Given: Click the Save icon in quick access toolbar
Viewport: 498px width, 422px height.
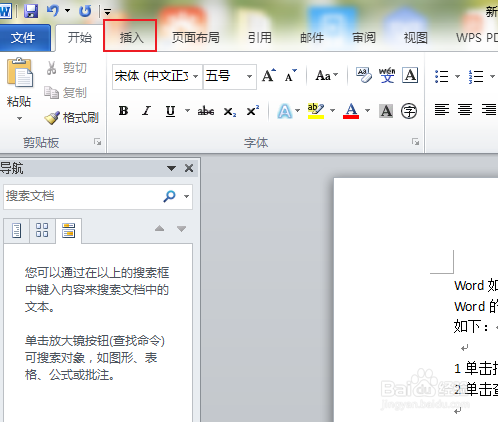Looking at the screenshot, I should click(31, 11).
